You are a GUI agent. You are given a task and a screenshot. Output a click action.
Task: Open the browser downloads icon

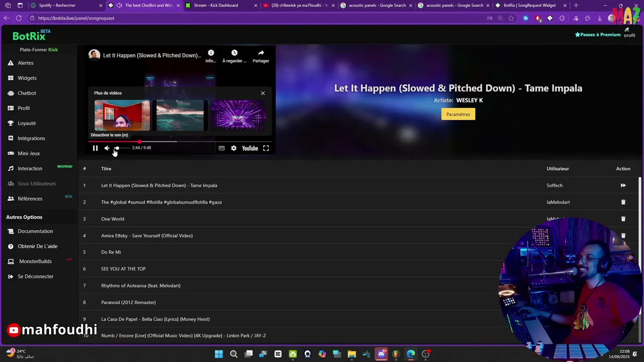pos(600,18)
